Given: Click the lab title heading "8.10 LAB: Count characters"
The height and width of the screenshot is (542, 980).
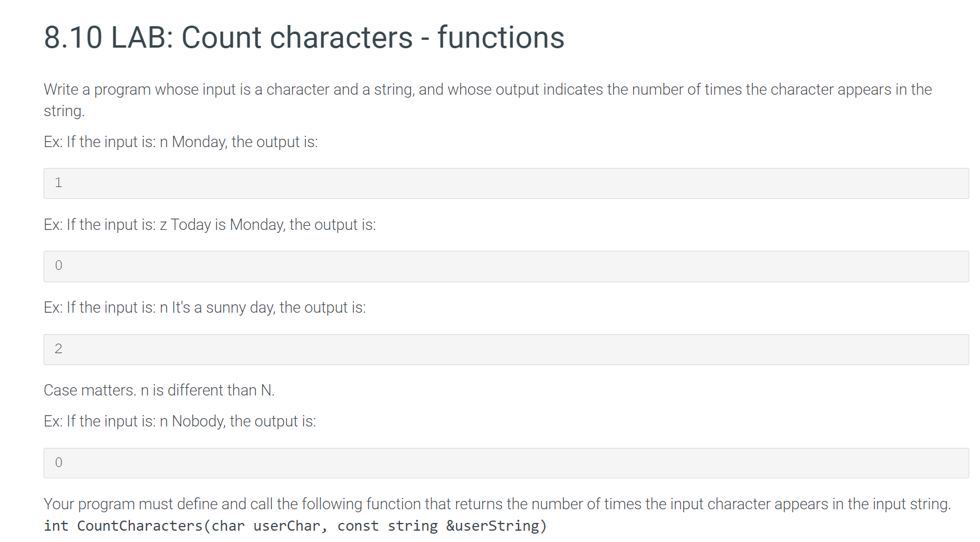Looking at the screenshot, I should pos(304,38).
